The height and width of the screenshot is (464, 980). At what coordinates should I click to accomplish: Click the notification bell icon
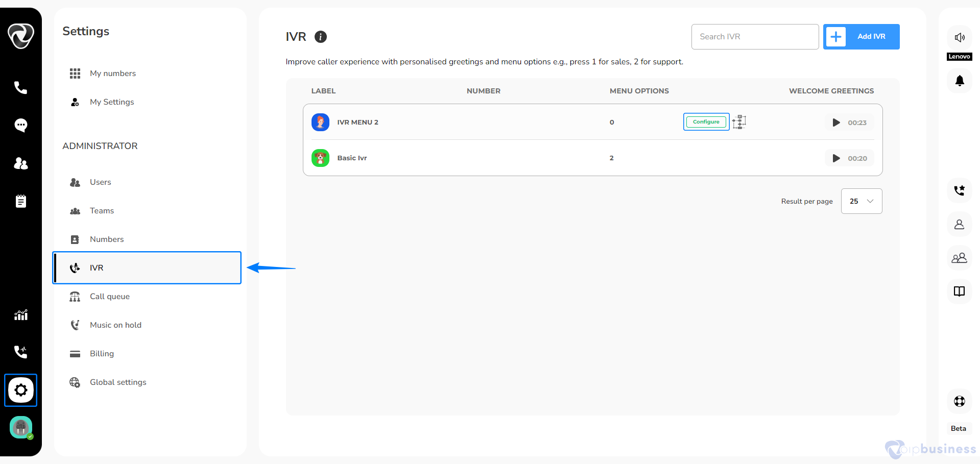click(959, 81)
